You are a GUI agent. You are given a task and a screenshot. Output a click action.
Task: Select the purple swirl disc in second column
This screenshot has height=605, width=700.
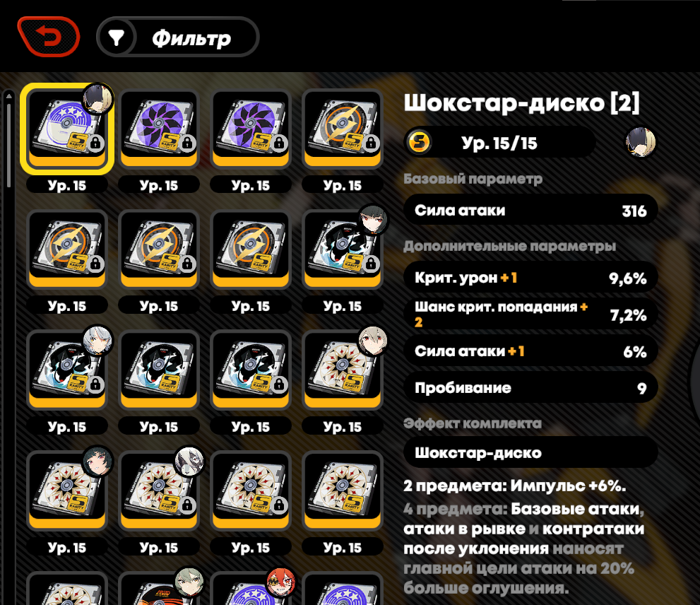tap(159, 129)
